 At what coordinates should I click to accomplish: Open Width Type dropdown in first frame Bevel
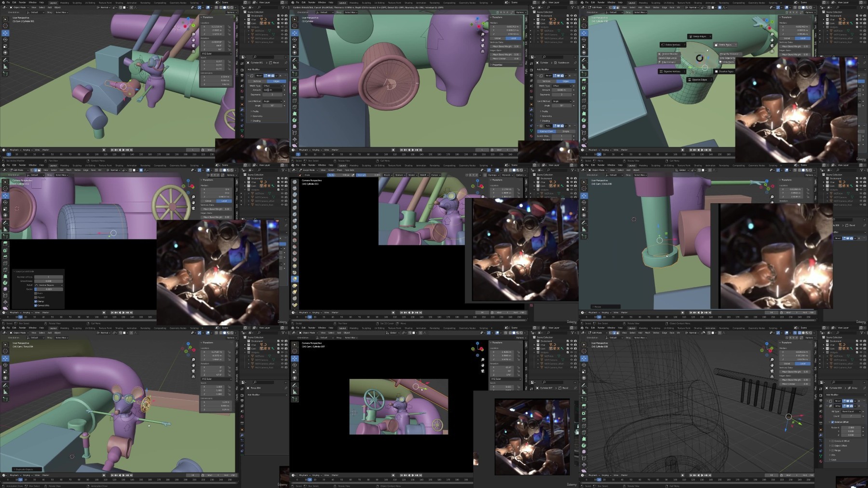click(x=272, y=86)
